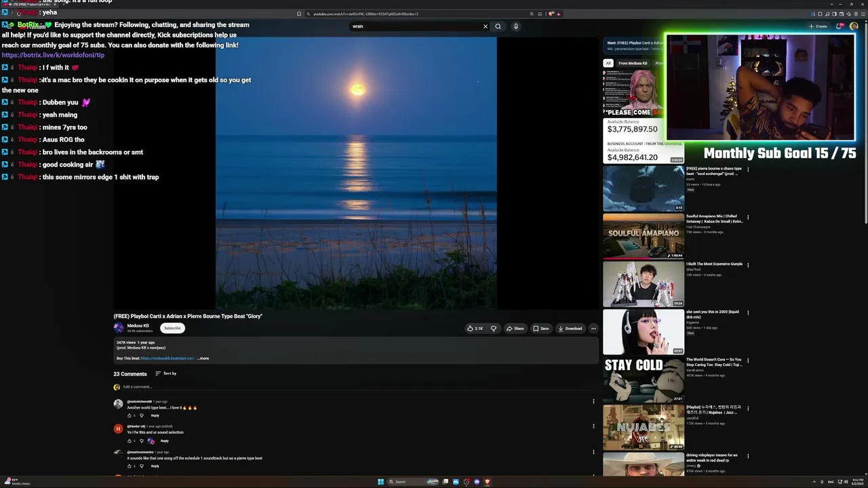Image resolution: width=868 pixels, height=488 pixels.
Task: Open Sort by comments dropdown
Action: click(165, 373)
